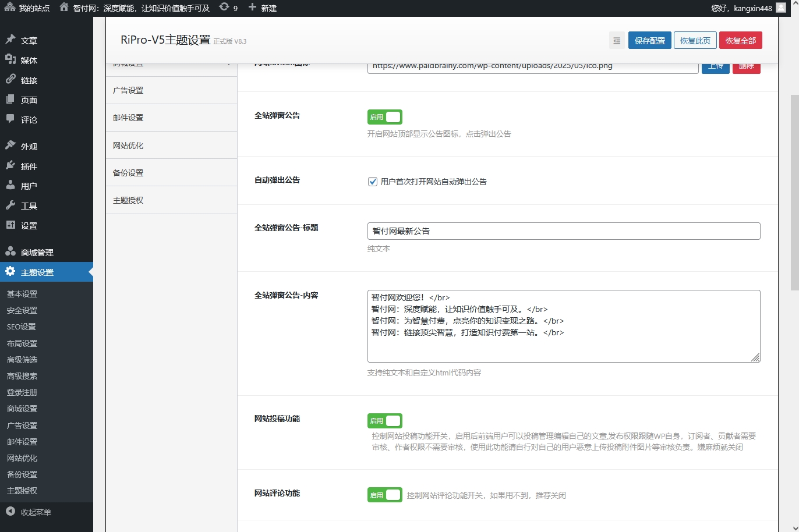Select 基本设置 in the sidebar submenu

22,294
